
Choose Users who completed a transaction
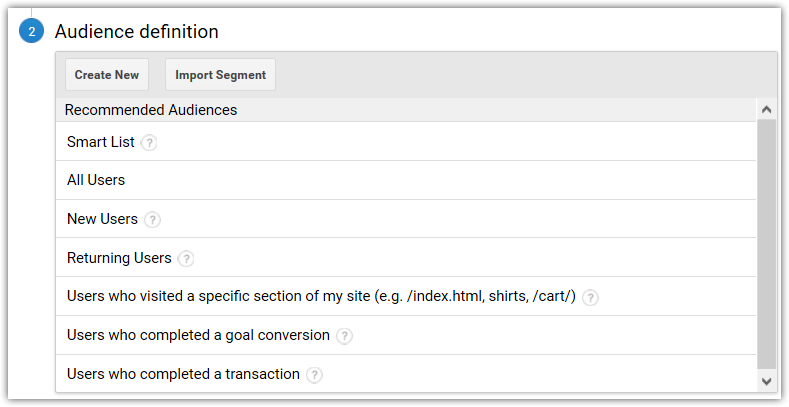click(406, 374)
